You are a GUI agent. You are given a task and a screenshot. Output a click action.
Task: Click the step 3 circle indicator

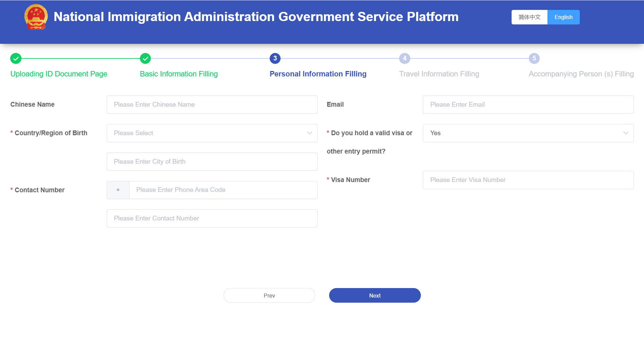pyautogui.click(x=275, y=58)
